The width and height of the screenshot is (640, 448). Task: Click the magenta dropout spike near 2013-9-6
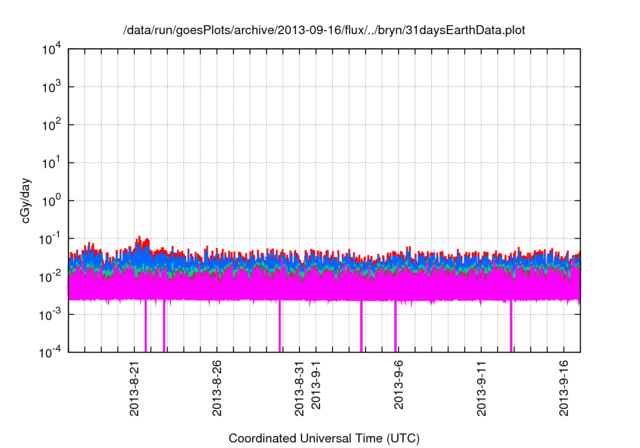(395, 326)
